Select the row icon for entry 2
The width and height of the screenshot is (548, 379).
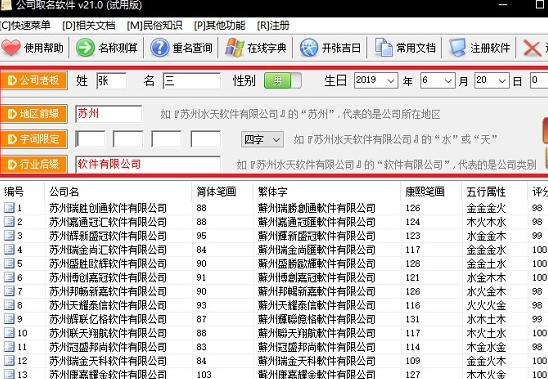(x=9, y=222)
